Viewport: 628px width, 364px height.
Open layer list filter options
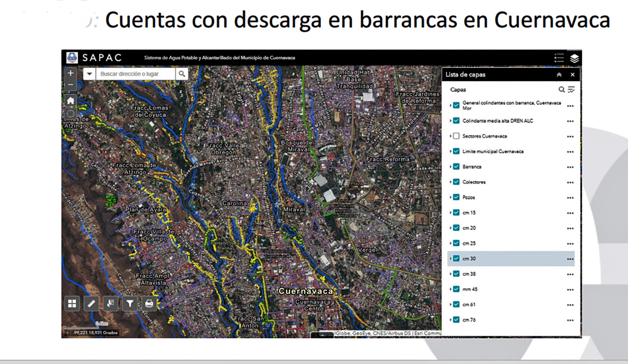pos(571,90)
